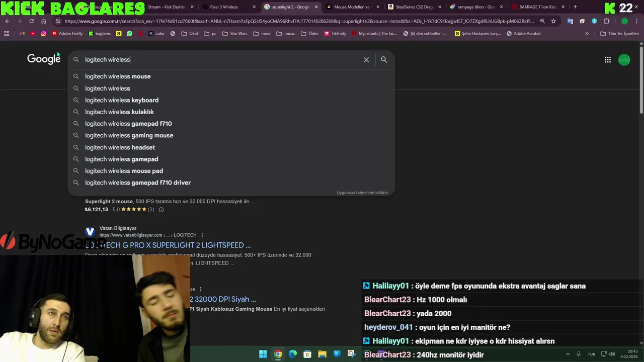
Task: Open the 32000 DPI Siyah result link
Action: tap(223, 299)
